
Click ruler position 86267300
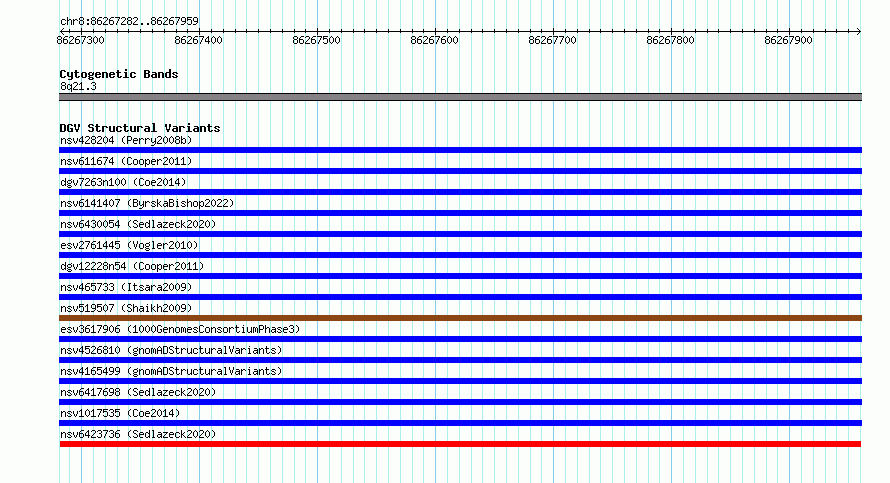click(x=81, y=40)
